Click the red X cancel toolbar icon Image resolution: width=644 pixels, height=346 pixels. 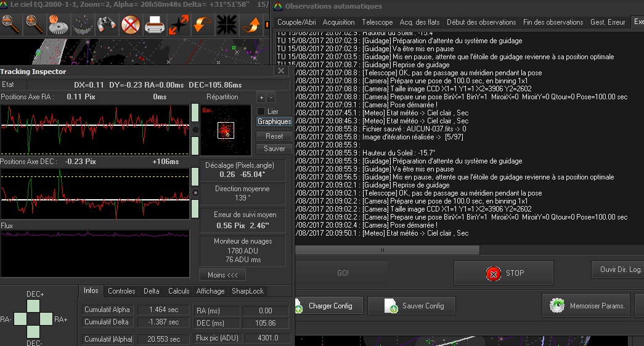point(131,25)
